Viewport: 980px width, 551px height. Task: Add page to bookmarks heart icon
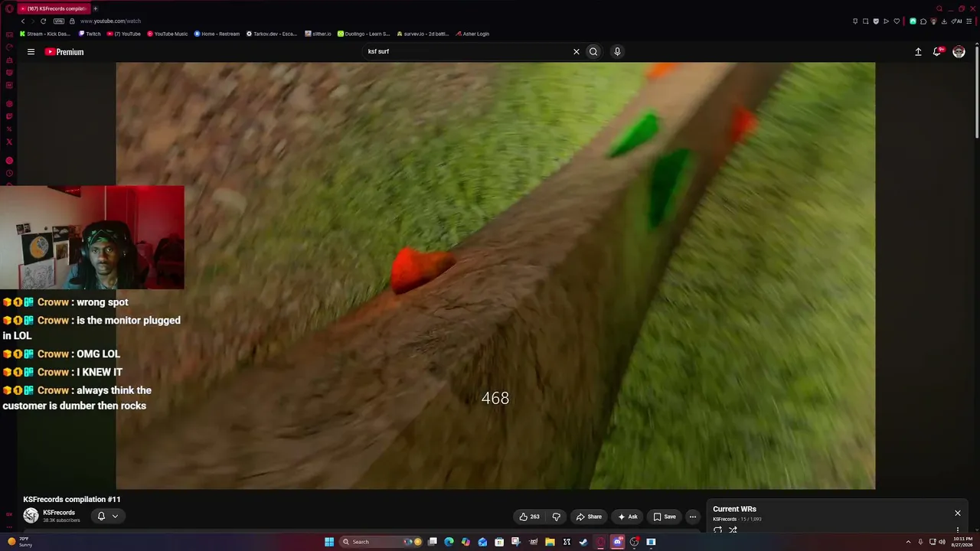897,21
